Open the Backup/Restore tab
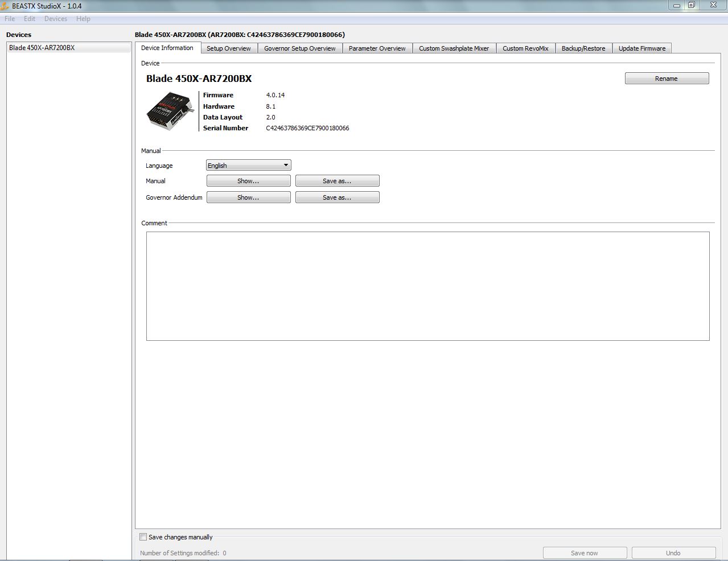 coord(583,48)
